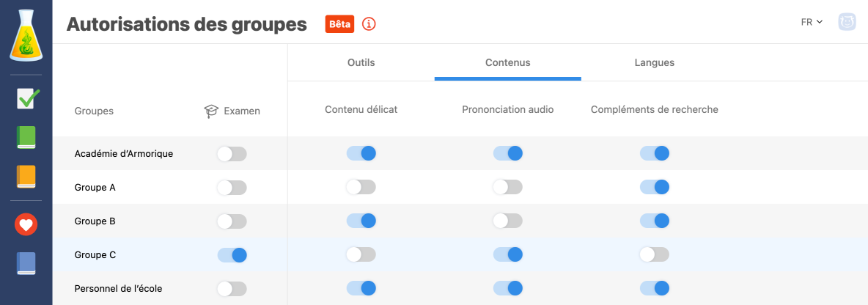Turn on Prononciation audio for Groupe B

pyautogui.click(x=507, y=221)
